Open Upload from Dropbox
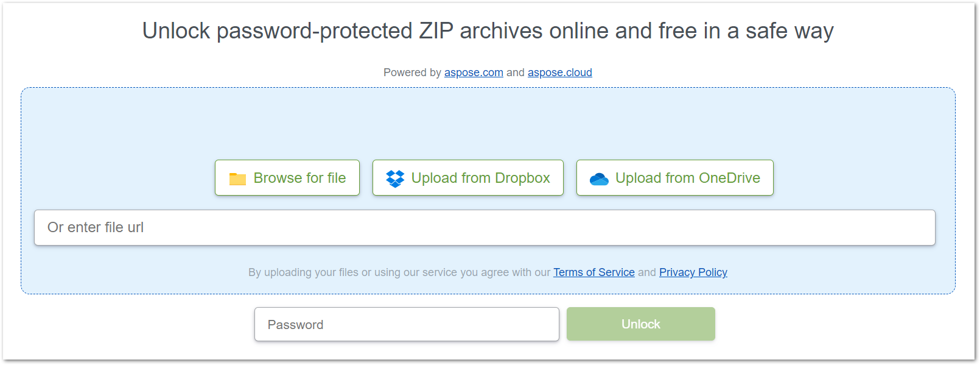980x365 pixels. 467,177
